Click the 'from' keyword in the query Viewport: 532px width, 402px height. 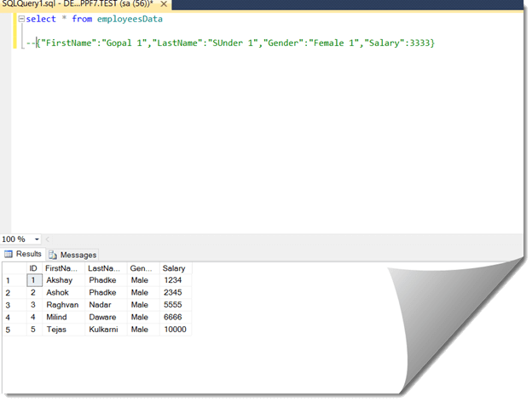point(82,19)
